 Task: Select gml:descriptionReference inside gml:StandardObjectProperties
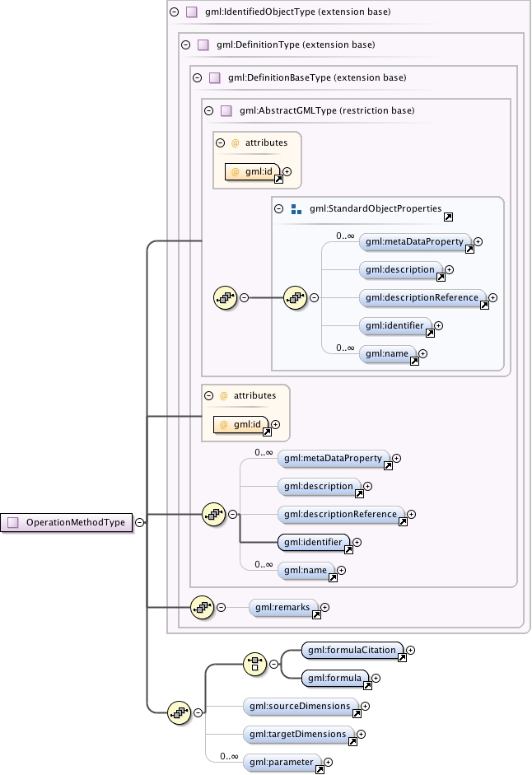[422, 297]
